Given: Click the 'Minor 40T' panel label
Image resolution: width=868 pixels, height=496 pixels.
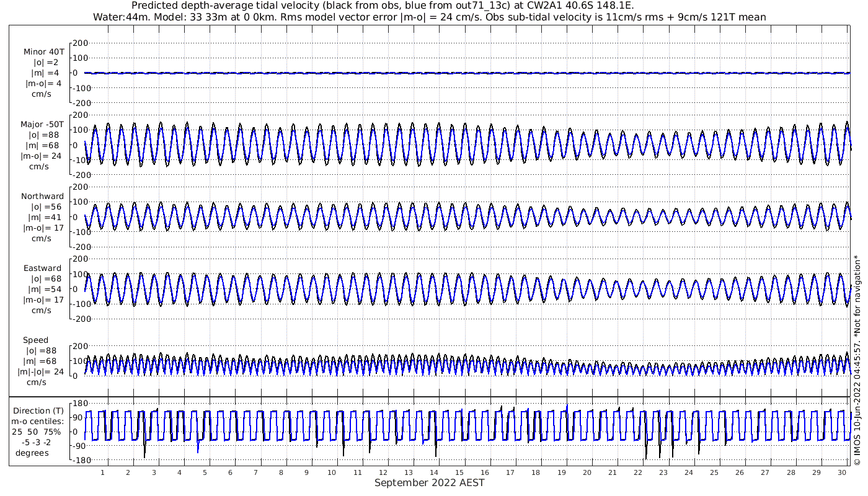Looking at the screenshot, I should [43, 52].
